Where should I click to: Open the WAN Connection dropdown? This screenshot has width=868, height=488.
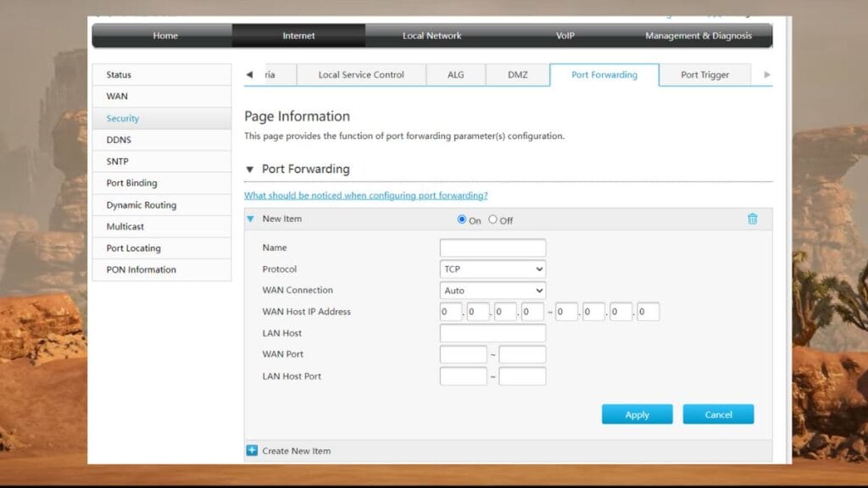(x=492, y=291)
